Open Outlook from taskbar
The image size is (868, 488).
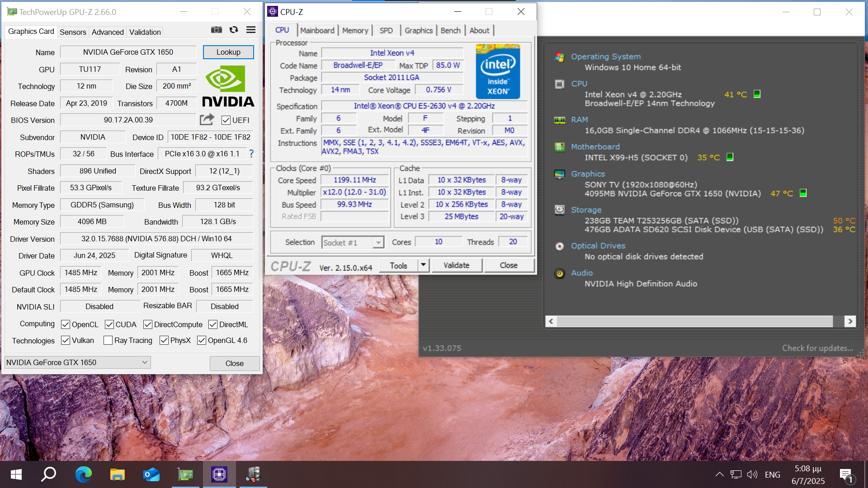151,474
